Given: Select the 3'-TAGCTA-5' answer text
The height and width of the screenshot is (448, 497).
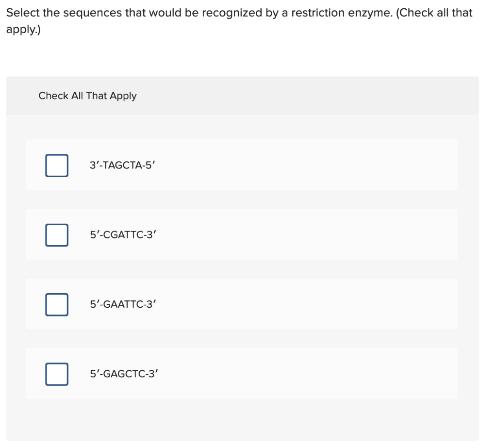Looking at the screenshot, I should pyautogui.click(x=122, y=165).
